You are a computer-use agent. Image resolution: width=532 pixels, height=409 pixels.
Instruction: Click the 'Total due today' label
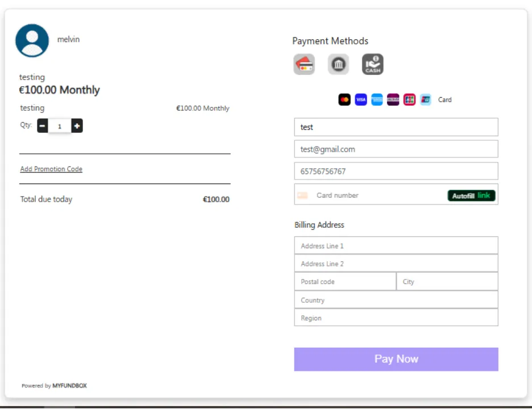coord(46,199)
